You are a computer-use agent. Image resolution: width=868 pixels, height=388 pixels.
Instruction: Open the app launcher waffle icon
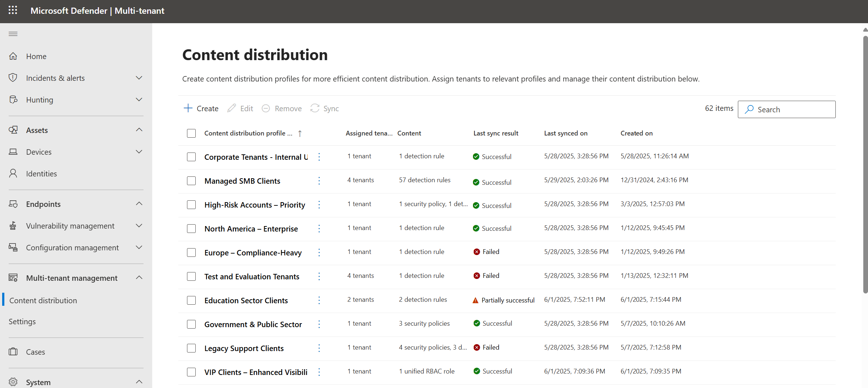point(13,11)
